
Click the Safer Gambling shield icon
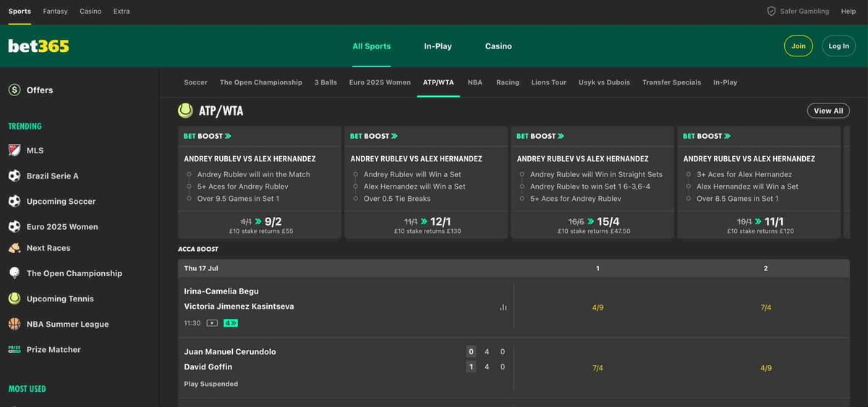771,11
